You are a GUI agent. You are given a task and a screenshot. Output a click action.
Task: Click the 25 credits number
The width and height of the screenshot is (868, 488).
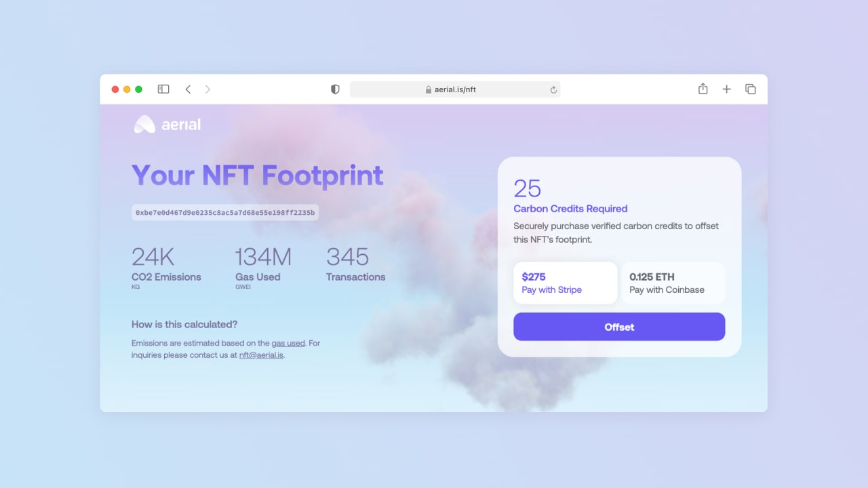[x=528, y=188]
